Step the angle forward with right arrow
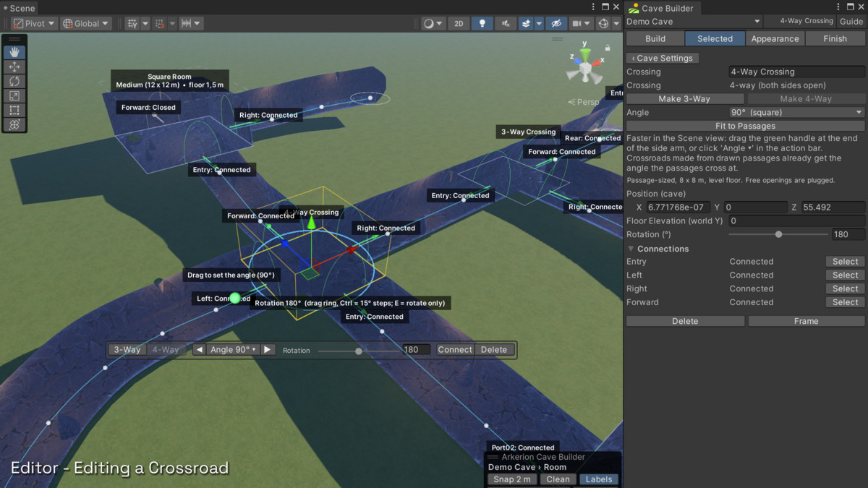 [x=268, y=349]
